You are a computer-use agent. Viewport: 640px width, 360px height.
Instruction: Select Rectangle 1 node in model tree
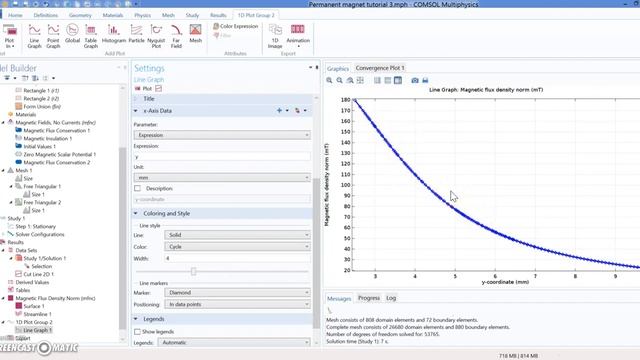coord(41,91)
